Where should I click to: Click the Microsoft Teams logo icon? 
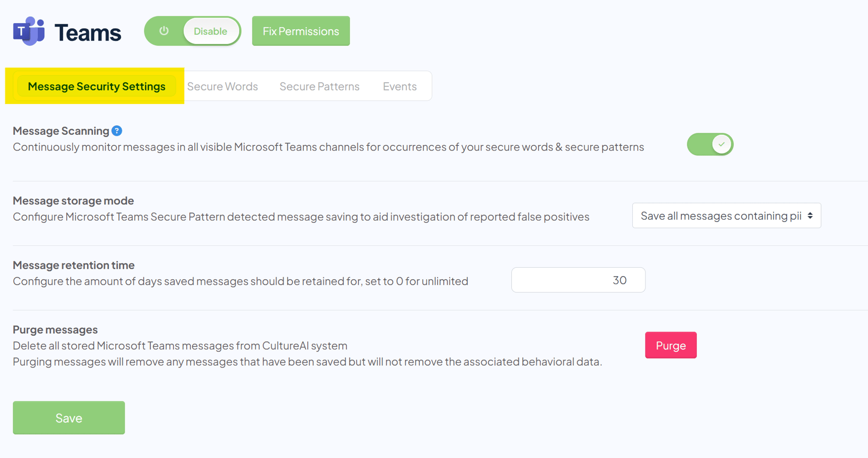(29, 31)
